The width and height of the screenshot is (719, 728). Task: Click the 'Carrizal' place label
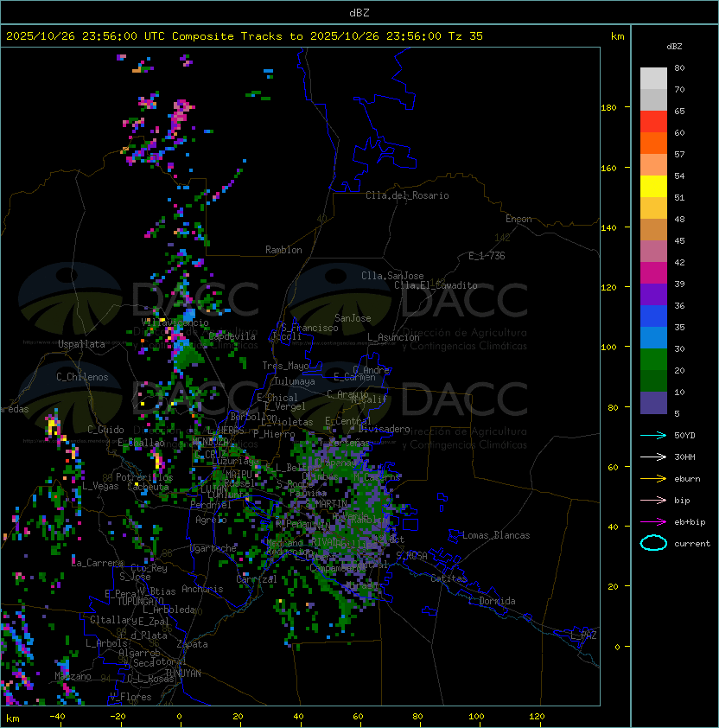(x=257, y=579)
